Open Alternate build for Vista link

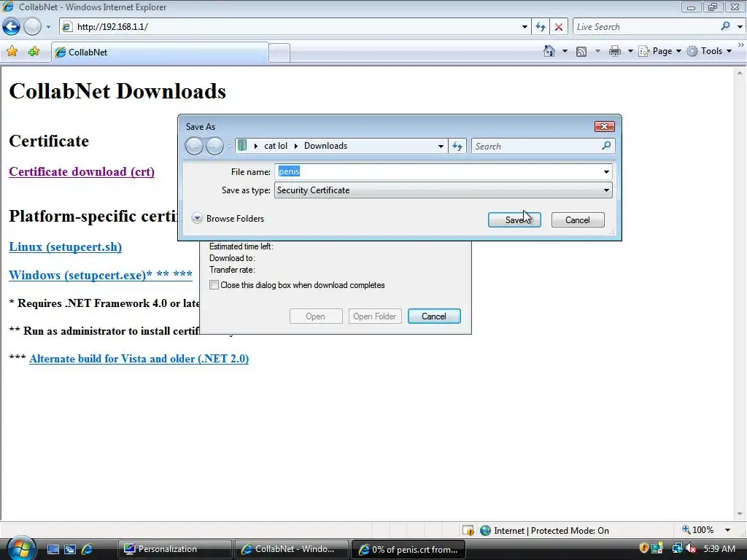139,359
